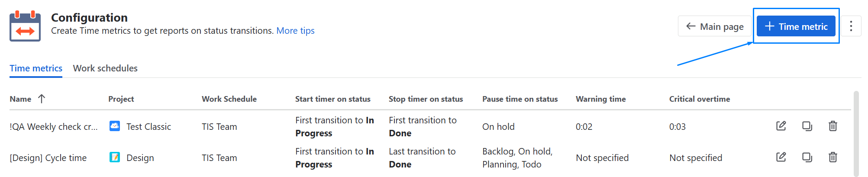Copy the [Design] Cycle time metric
The image size is (868, 177).
[x=807, y=157]
